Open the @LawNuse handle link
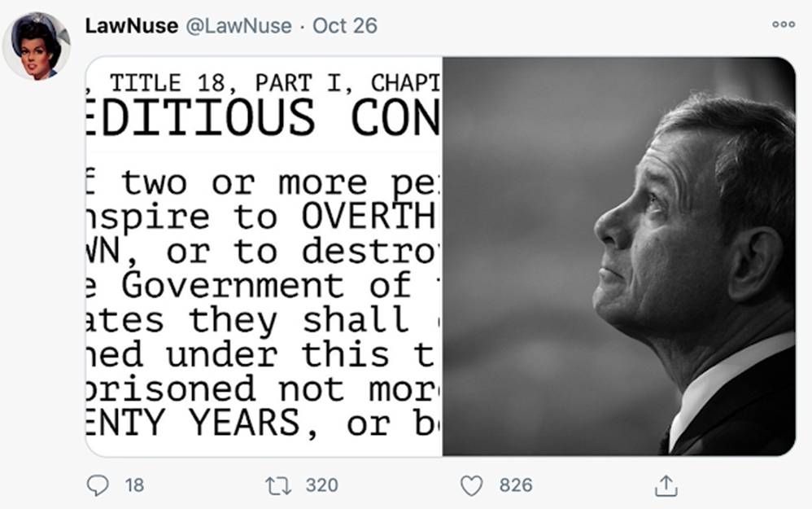812x509 pixels. pyautogui.click(x=238, y=25)
